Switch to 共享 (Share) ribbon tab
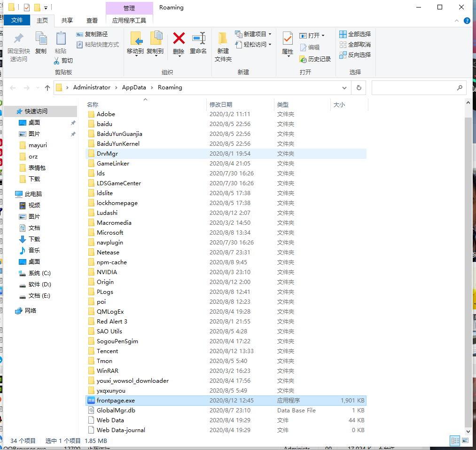This screenshot has height=450, width=476. (67, 20)
